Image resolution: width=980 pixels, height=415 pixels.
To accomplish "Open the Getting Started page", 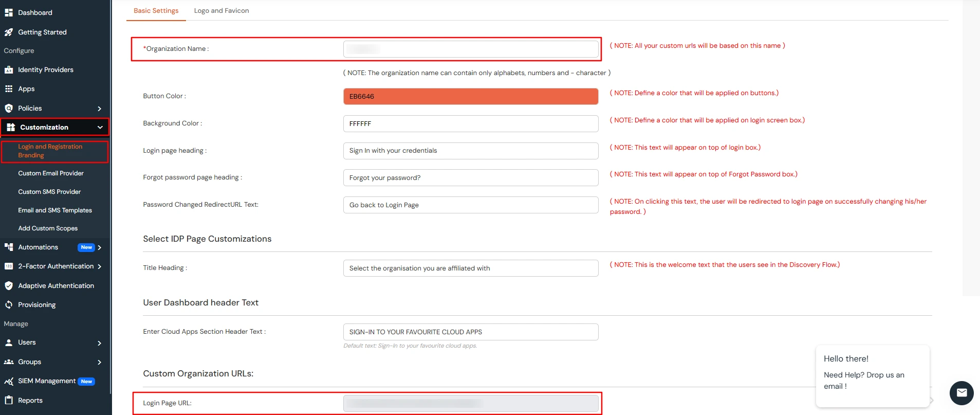I will click(x=42, y=32).
